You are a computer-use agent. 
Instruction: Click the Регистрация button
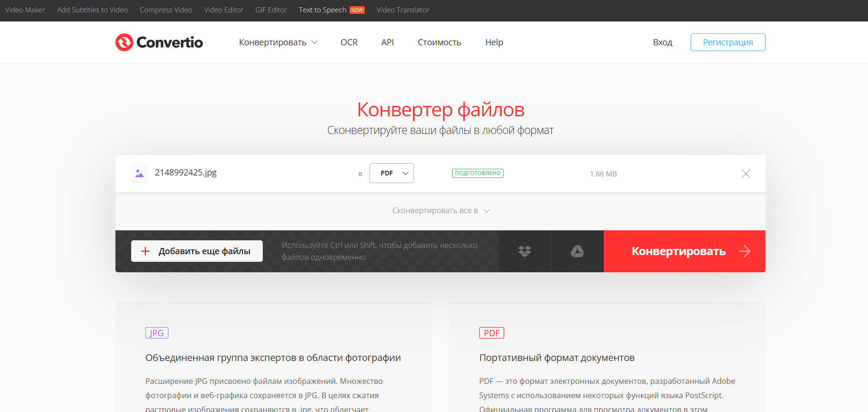click(727, 42)
